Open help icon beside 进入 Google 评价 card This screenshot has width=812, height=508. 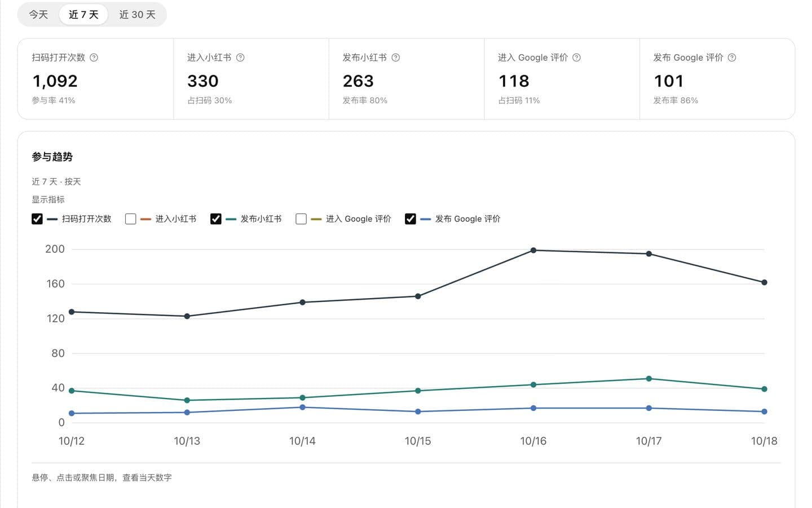pyautogui.click(x=576, y=58)
